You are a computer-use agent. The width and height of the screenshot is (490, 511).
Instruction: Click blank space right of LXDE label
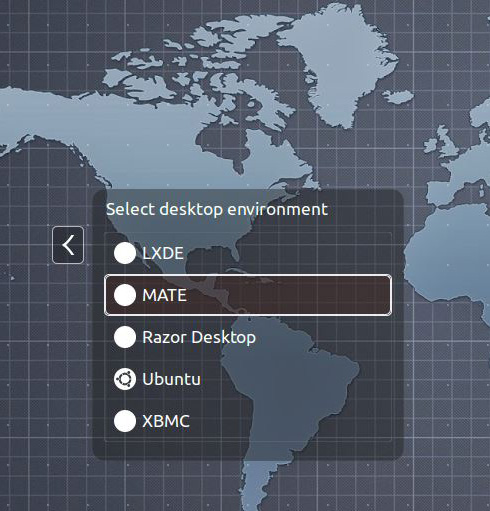(x=287, y=253)
